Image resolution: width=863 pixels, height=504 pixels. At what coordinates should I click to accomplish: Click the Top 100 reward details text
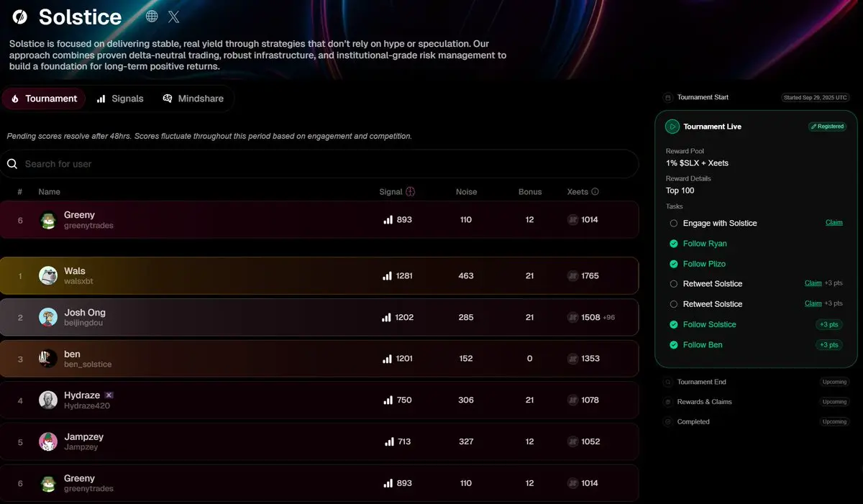[x=680, y=191]
